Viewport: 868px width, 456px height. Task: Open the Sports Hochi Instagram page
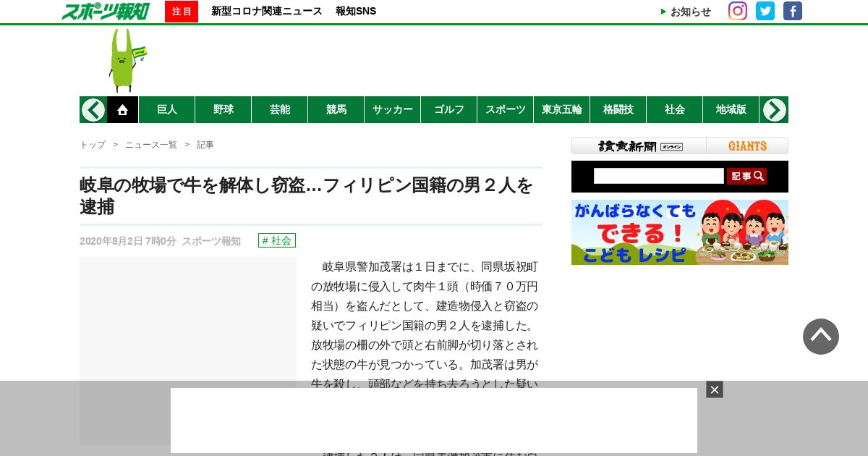click(x=738, y=11)
